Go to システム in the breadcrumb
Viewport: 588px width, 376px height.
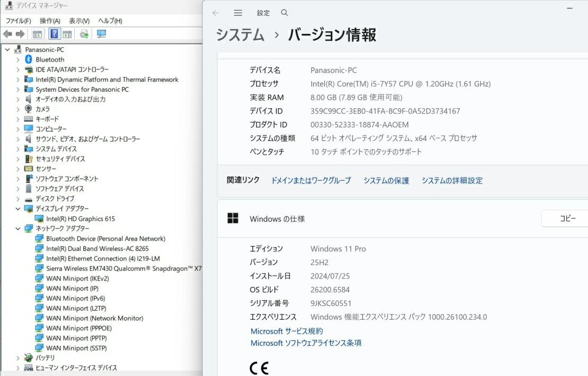click(240, 35)
